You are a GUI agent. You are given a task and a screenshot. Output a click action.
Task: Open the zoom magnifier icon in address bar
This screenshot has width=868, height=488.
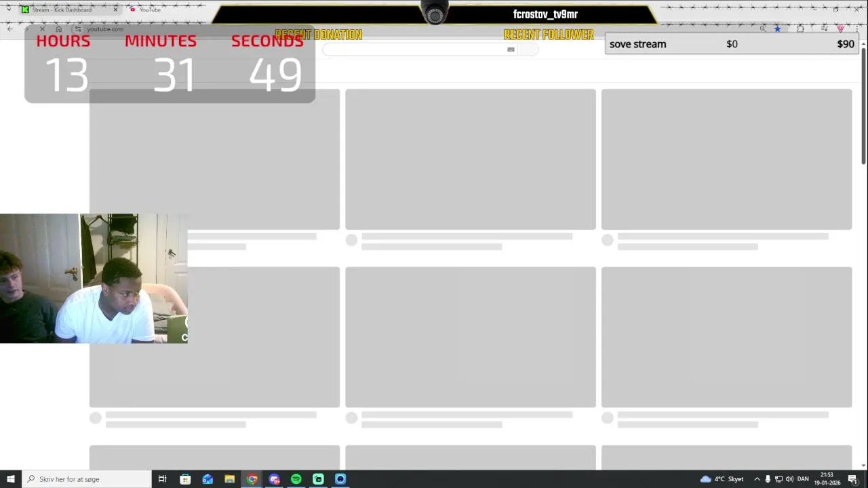763,28
